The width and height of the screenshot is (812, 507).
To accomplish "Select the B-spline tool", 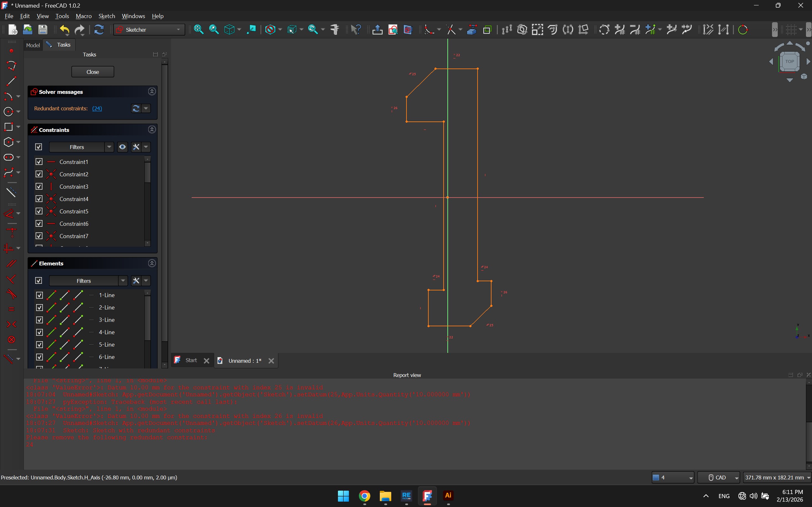I will pos(8,173).
